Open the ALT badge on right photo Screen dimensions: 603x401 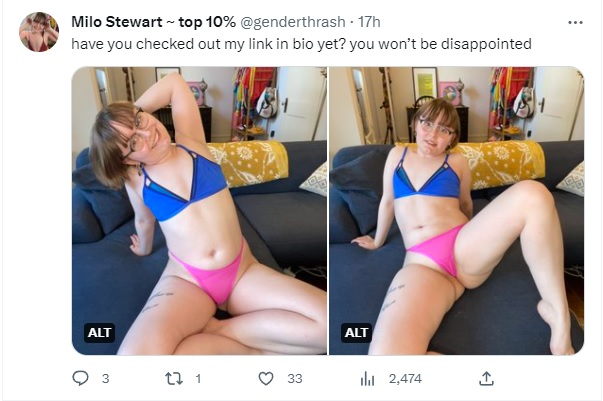(x=356, y=333)
